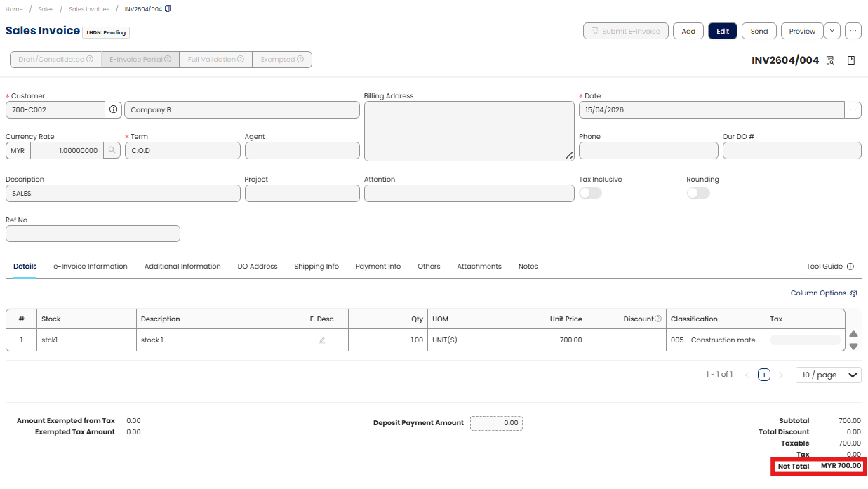Open the top-right more actions ellipsis button
Viewport: 868px width, 489px height.
tap(853, 31)
